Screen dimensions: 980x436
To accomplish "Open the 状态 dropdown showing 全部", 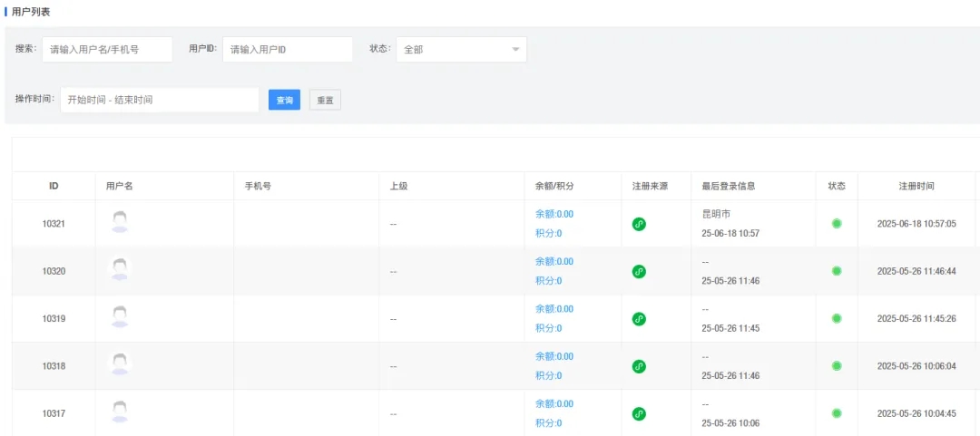I will pos(454,50).
